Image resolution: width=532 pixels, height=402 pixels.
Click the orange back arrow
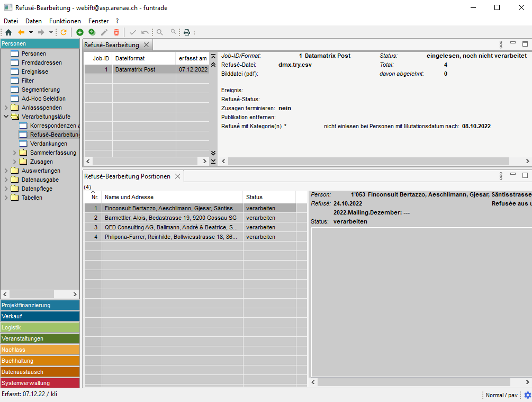(21, 32)
